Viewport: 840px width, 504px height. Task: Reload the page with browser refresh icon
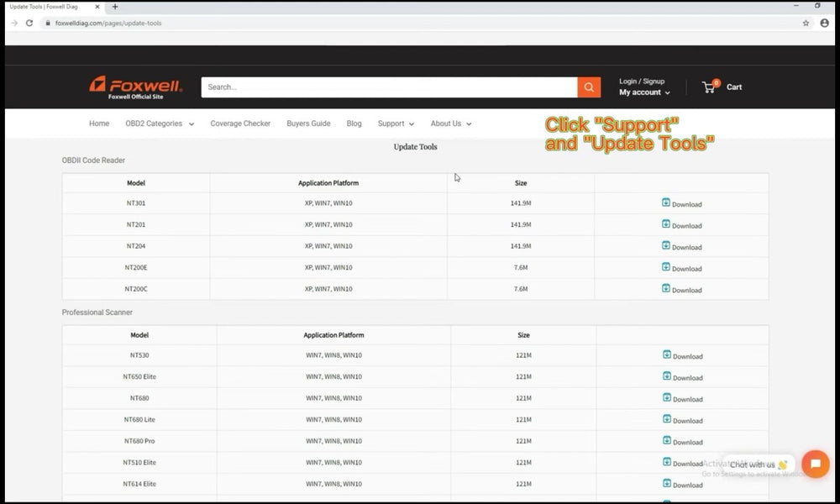[29, 23]
